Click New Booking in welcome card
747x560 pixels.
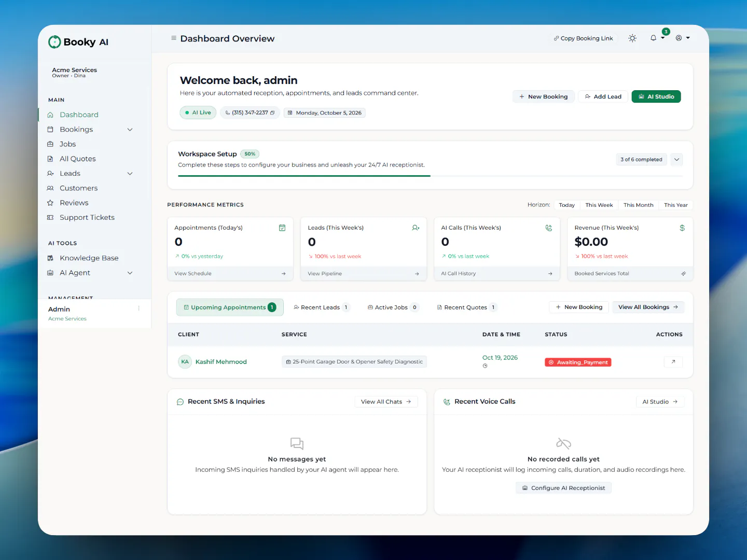[x=544, y=96]
